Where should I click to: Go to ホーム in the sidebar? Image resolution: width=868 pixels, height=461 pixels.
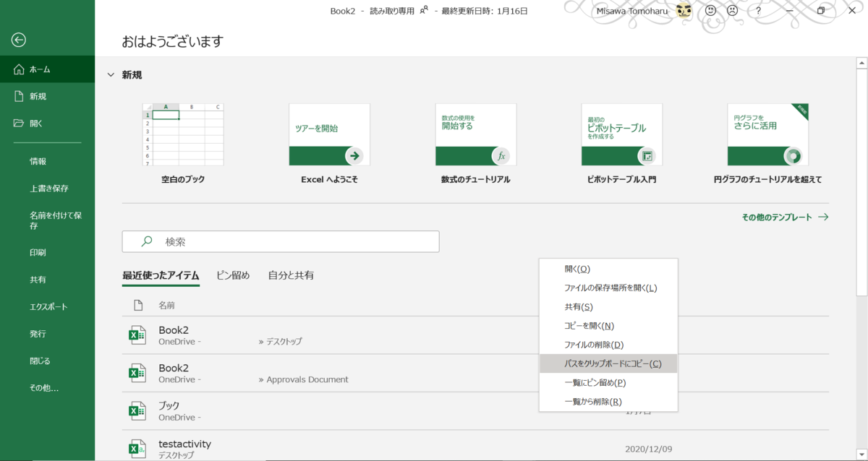pos(47,69)
